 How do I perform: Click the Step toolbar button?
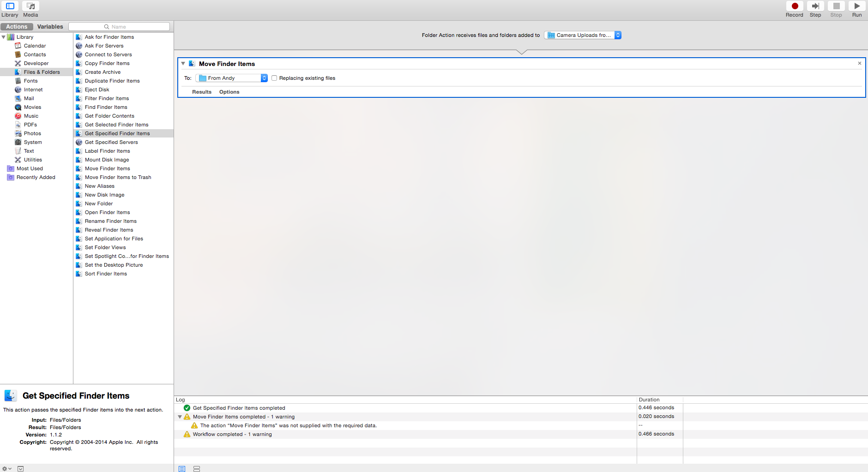click(815, 6)
